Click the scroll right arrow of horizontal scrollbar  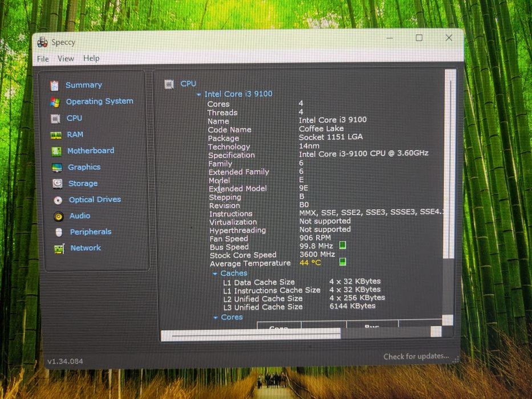[x=436, y=332]
